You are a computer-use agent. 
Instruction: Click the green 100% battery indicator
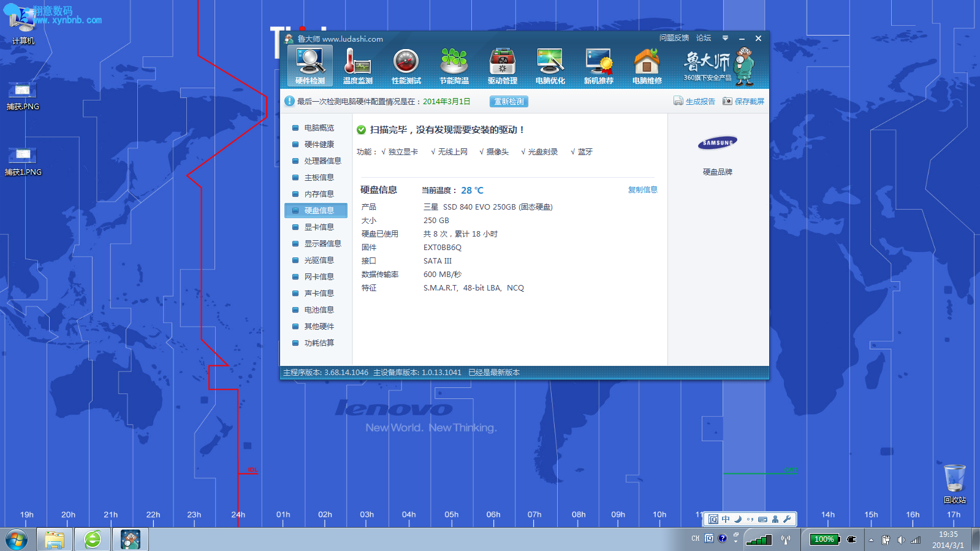(x=824, y=539)
